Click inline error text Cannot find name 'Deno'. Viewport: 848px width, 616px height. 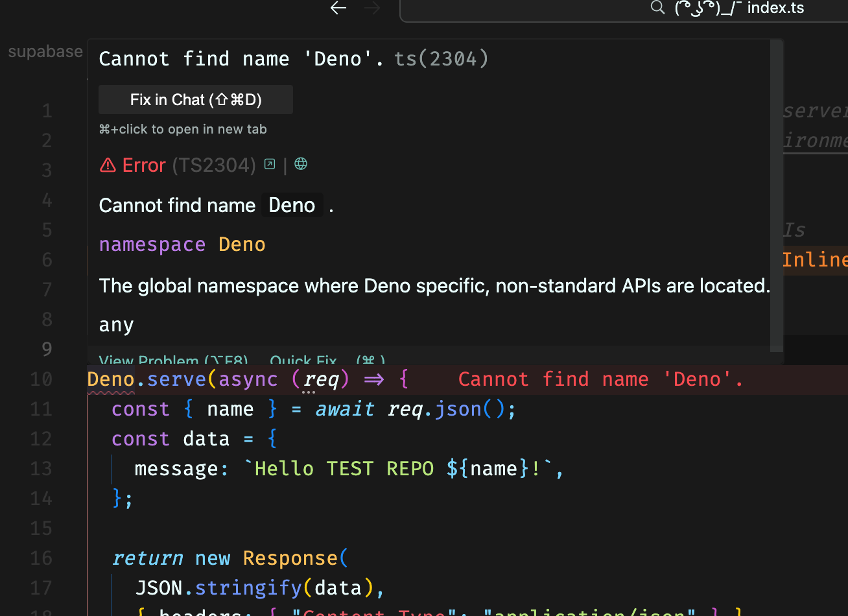(600, 379)
